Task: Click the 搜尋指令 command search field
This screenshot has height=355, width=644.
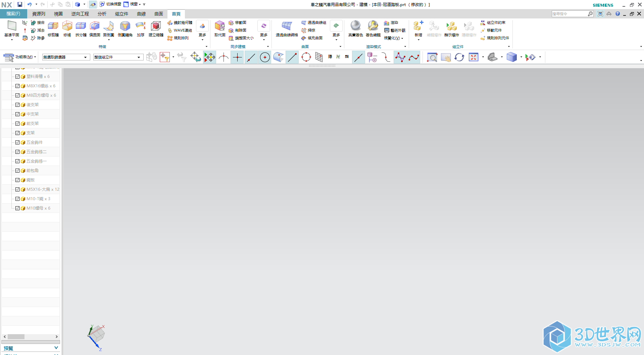Action: pos(569,14)
